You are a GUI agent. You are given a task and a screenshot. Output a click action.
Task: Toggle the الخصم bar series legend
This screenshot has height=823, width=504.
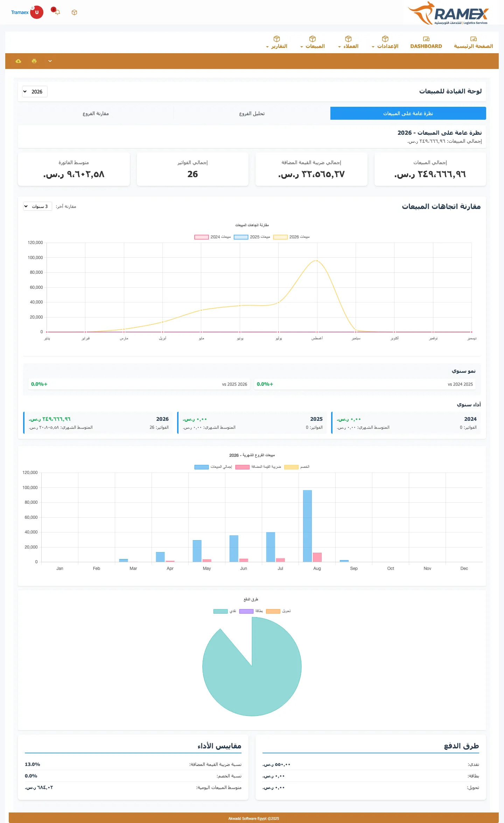[297, 467]
